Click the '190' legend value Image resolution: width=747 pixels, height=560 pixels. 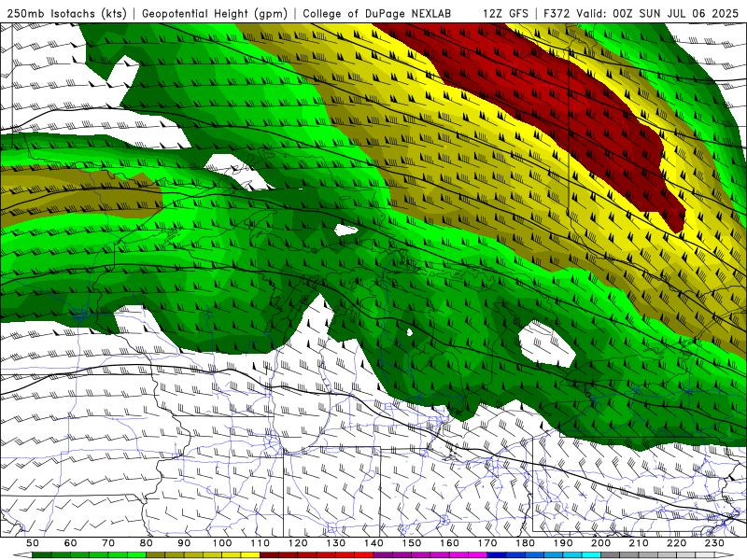tap(563, 543)
